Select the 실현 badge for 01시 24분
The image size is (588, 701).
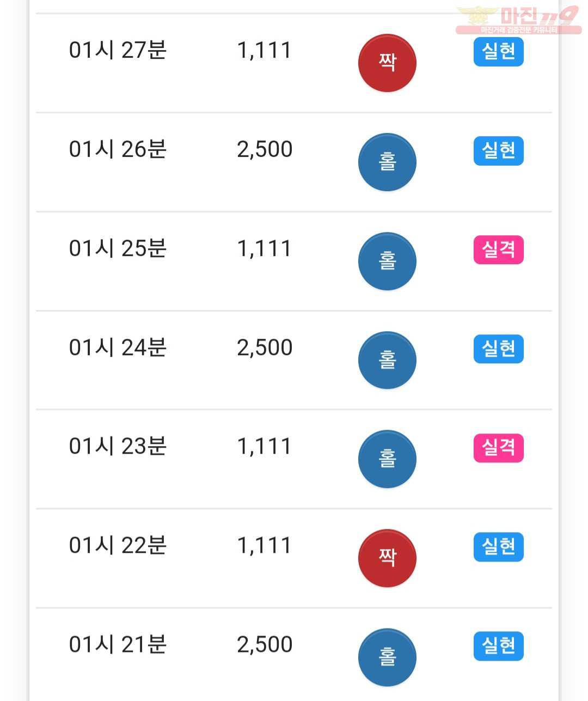tap(499, 349)
